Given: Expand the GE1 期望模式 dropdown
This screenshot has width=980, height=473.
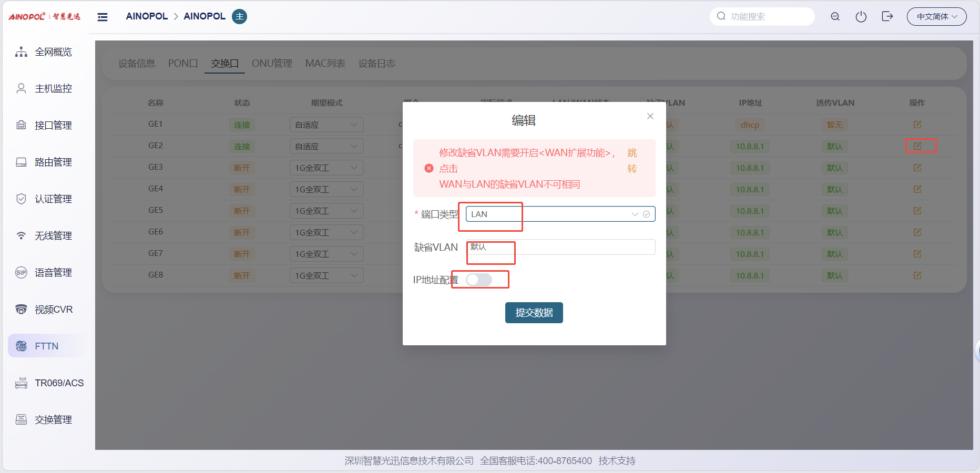Looking at the screenshot, I should [326, 125].
